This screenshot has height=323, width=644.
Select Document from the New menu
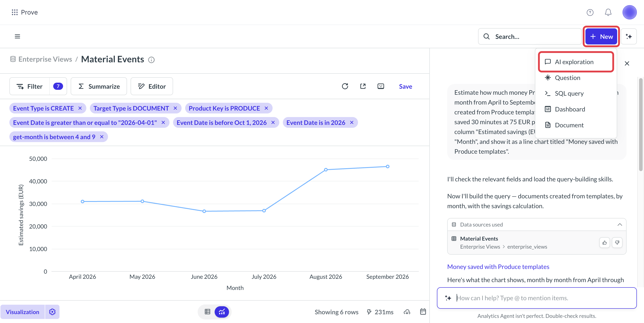coord(576,125)
